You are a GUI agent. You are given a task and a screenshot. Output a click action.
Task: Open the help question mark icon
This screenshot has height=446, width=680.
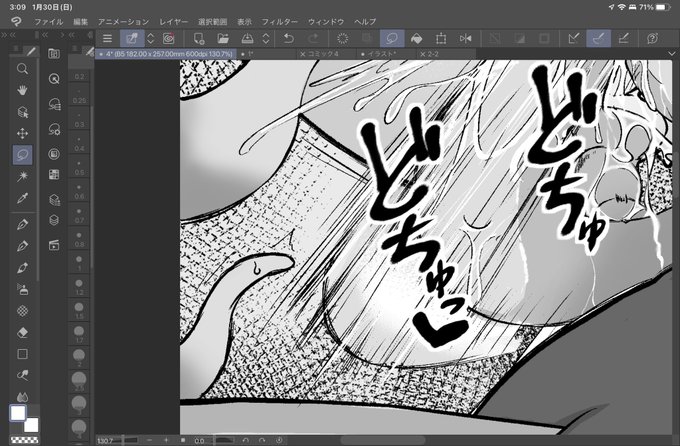(x=652, y=39)
